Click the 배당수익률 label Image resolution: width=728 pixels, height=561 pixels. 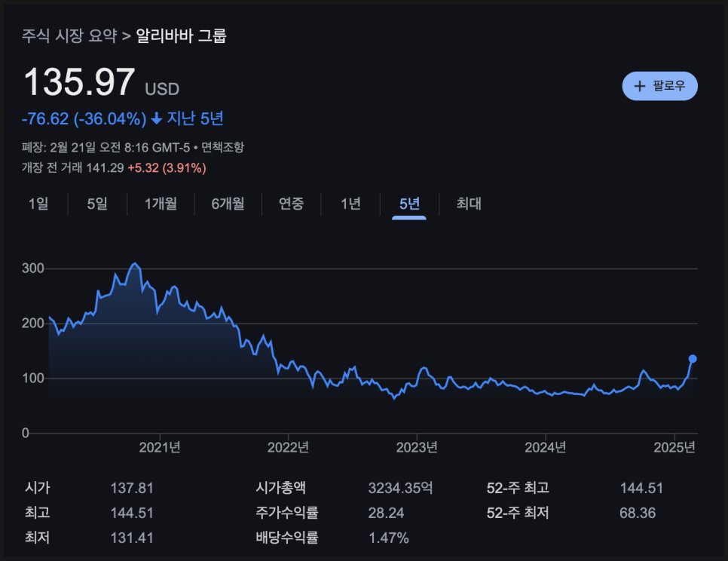coord(287,538)
